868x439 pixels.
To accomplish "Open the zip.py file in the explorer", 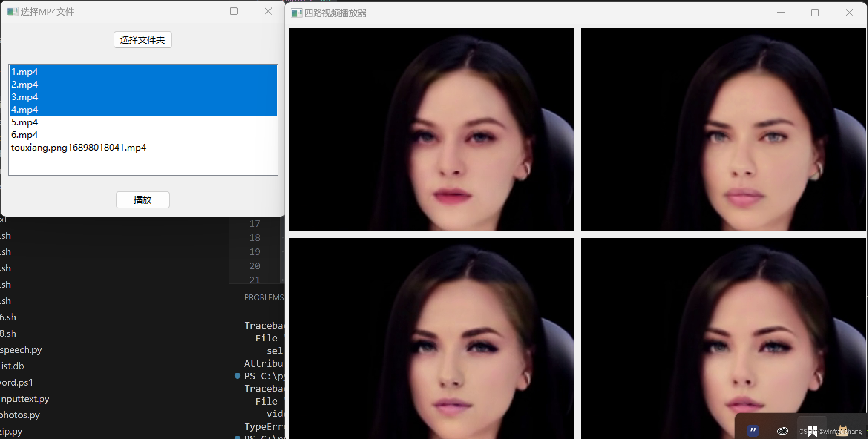I will [12, 432].
